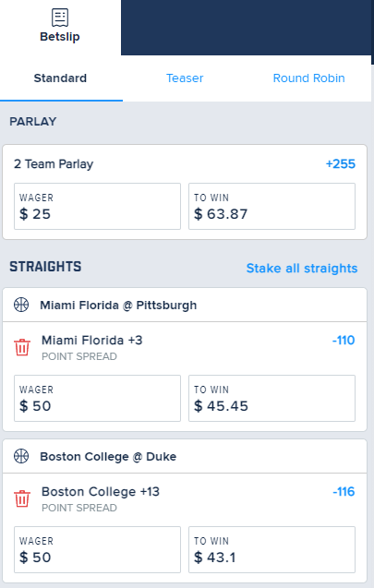Select the Round Robin tab
The height and width of the screenshot is (588, 374).
(x=308, y=78)
